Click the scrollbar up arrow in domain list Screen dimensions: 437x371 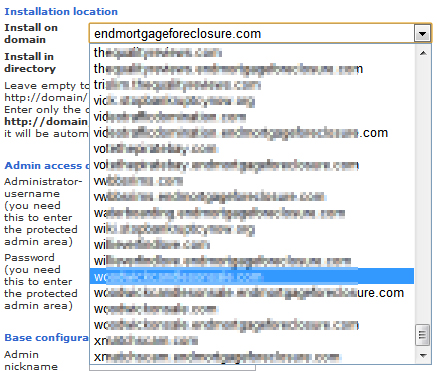[x=423, y=53]
